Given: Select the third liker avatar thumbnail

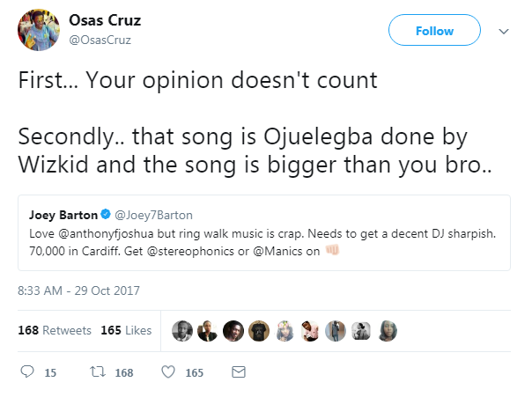Looking at the screenshot, I should tap(233, 330).
